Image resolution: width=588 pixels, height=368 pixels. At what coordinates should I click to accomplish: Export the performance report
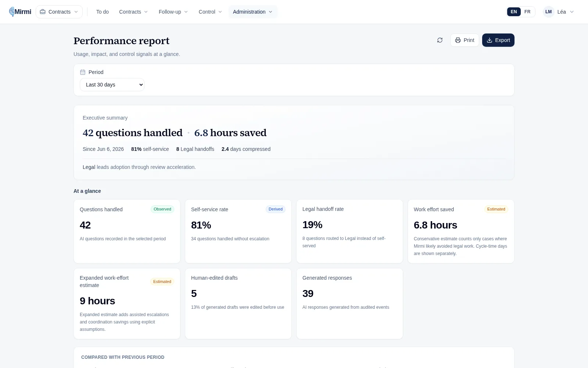pos(498,40)
